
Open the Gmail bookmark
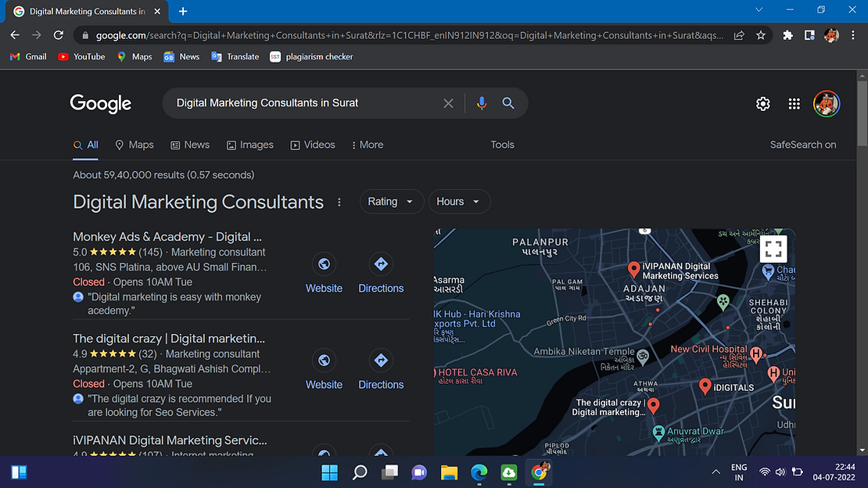pyautogui.click(x=28, y=56)
